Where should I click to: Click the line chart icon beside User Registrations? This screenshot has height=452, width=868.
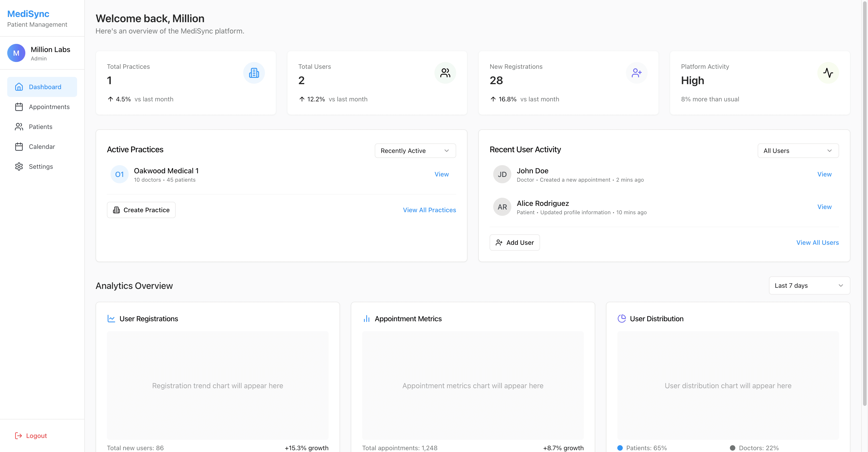111,319
